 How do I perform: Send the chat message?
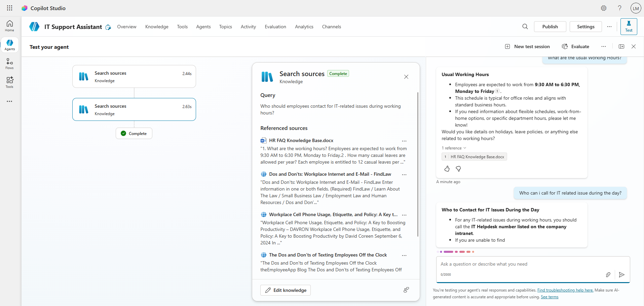click(x=621, y=275)
